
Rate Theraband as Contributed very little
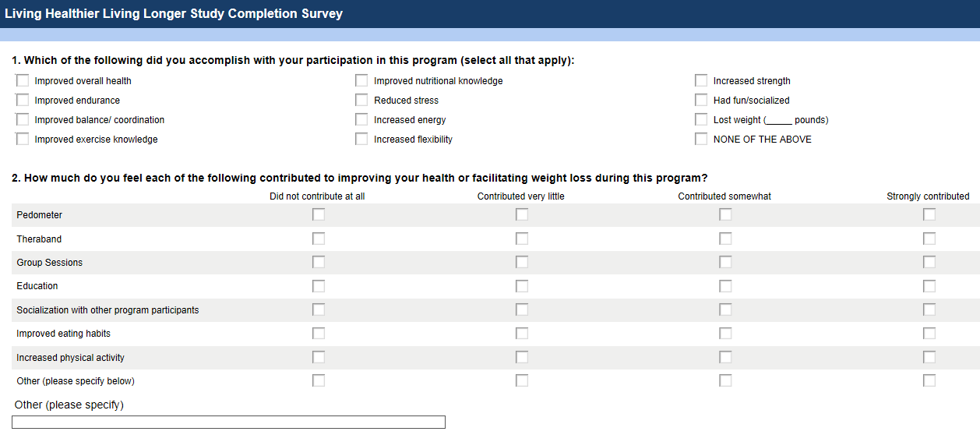[x=522, y=239]
